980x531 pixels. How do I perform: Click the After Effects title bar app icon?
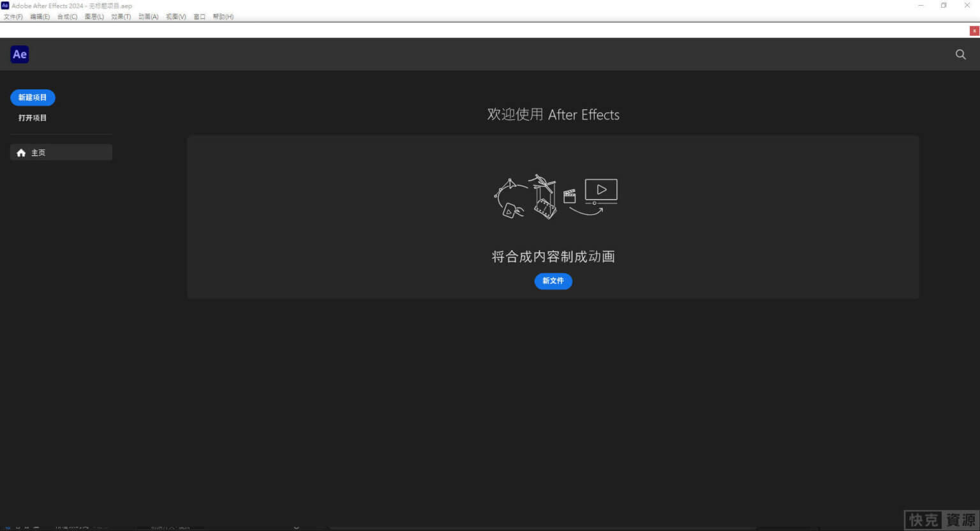pos(5,5)
